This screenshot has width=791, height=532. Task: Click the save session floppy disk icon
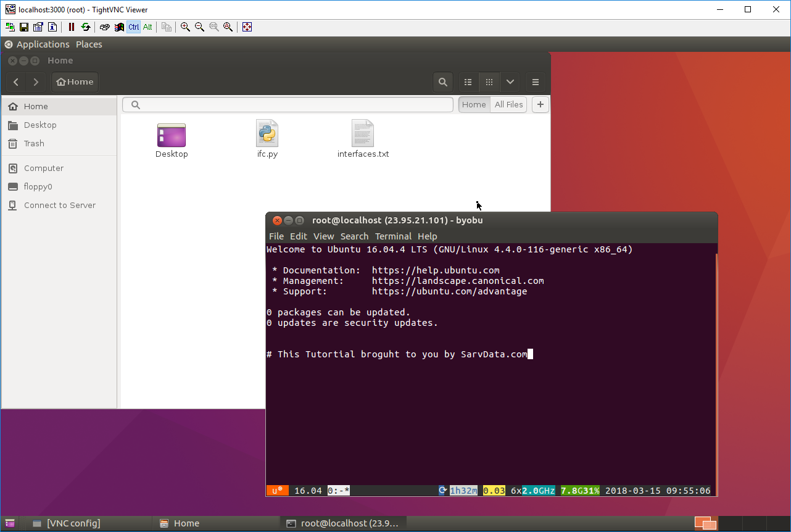point(24,27)
